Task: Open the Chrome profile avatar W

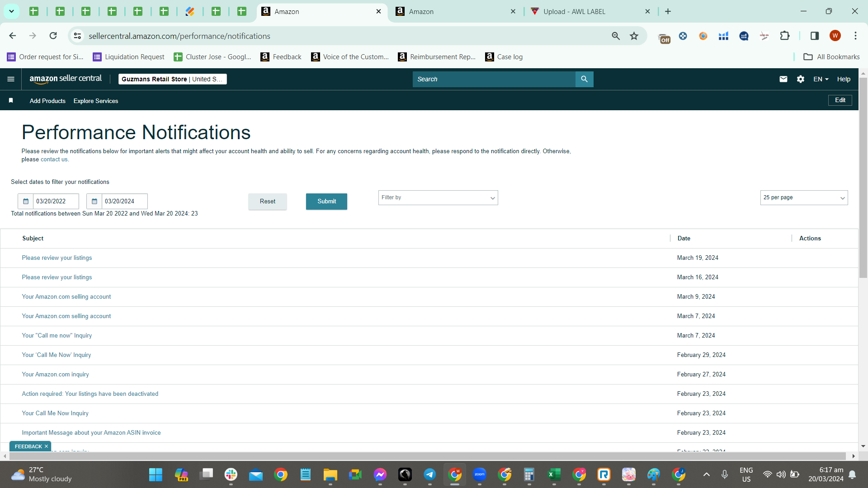Action: point(835,36)
